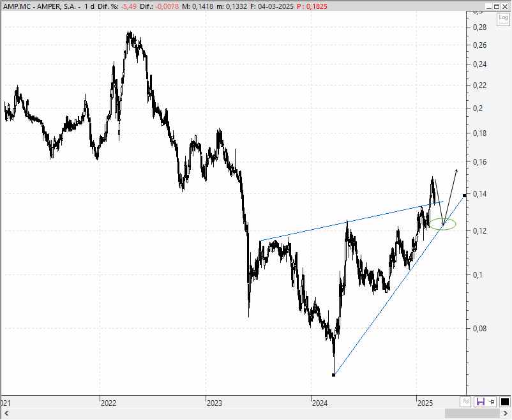This screenshot has height=420, width=512.
Task: Click the horizontal scrollbar right arrow
Action: tap(506, 414)
